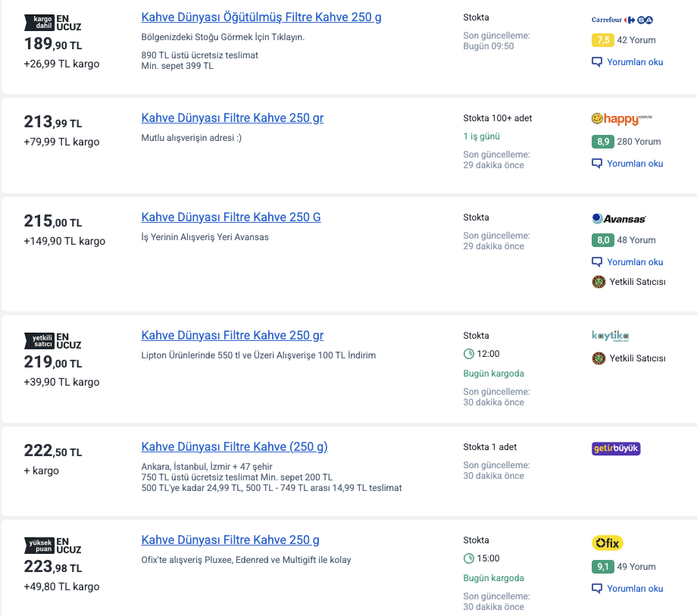Click '+49,80 TL kargo' shipping cost

(62, 586)
